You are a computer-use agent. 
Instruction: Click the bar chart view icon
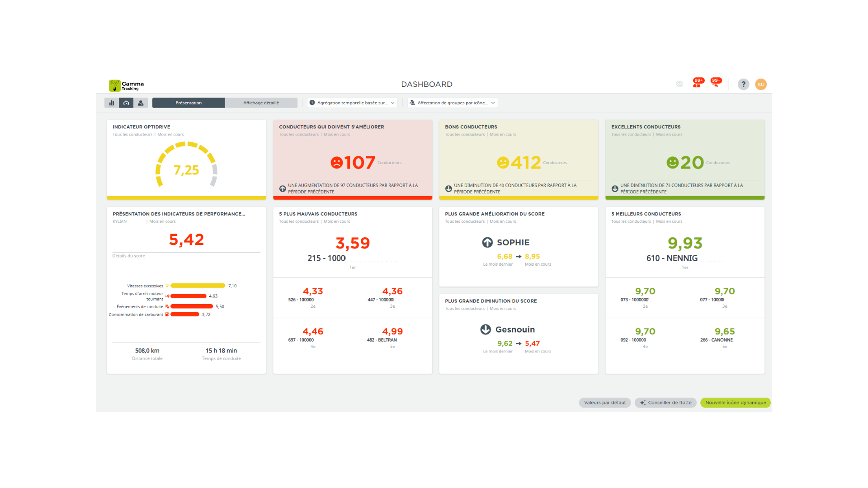[112, 103]
